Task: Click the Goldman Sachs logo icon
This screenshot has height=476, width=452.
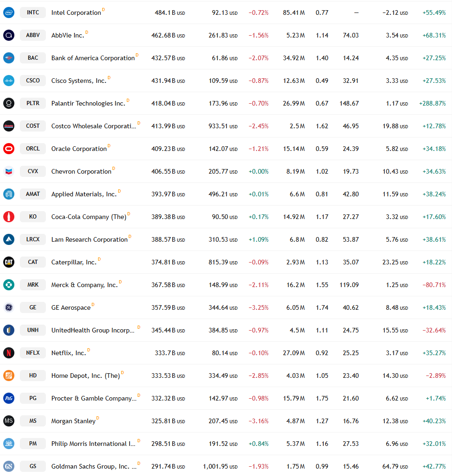Action: (9, 466)
